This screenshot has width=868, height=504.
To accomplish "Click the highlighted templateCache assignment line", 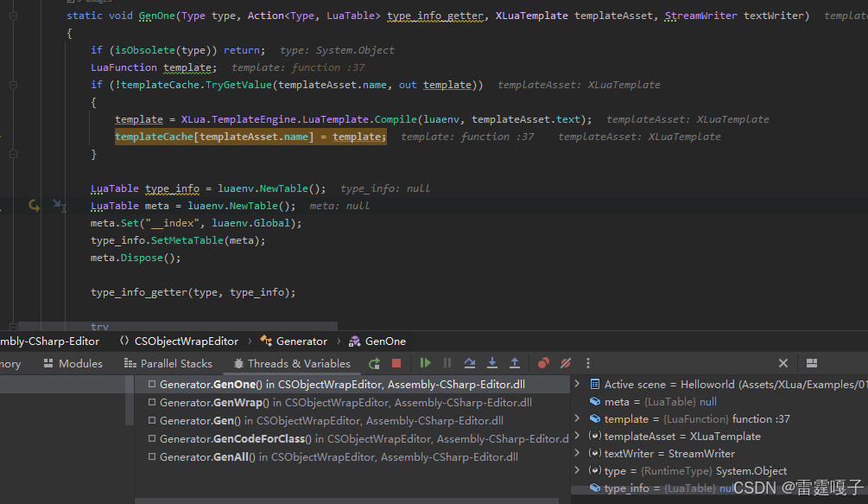I will click(x=250, y=137).
